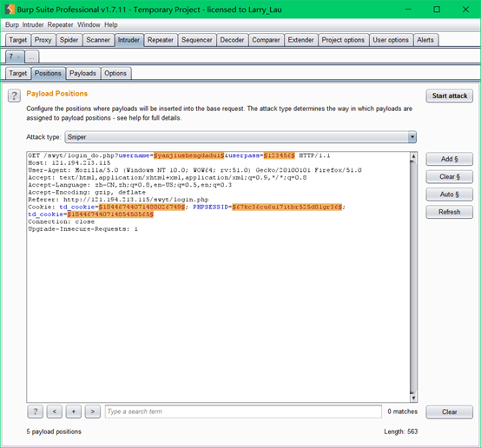Select Intruder attack tab 7
The width and height of the screenshot is (481, 448).
[x=11, y=56]
